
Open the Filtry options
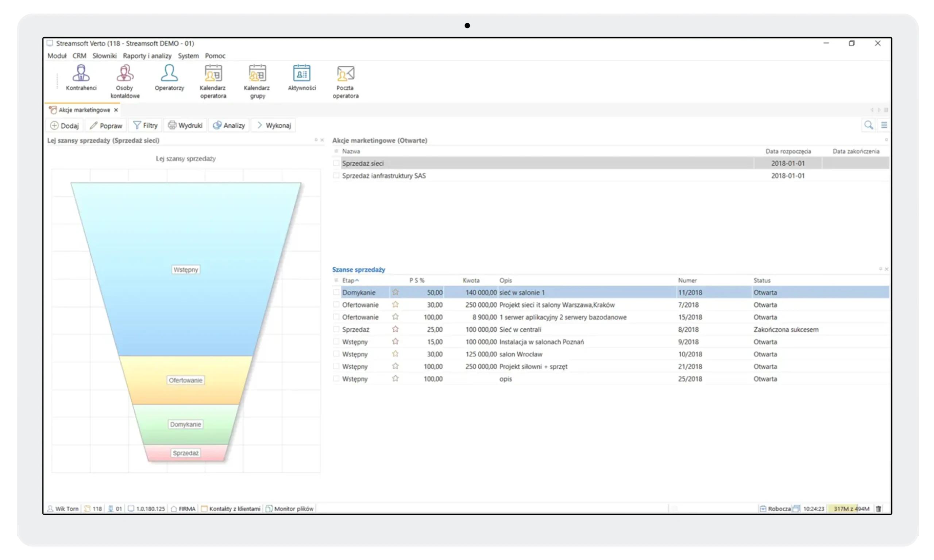145,125
